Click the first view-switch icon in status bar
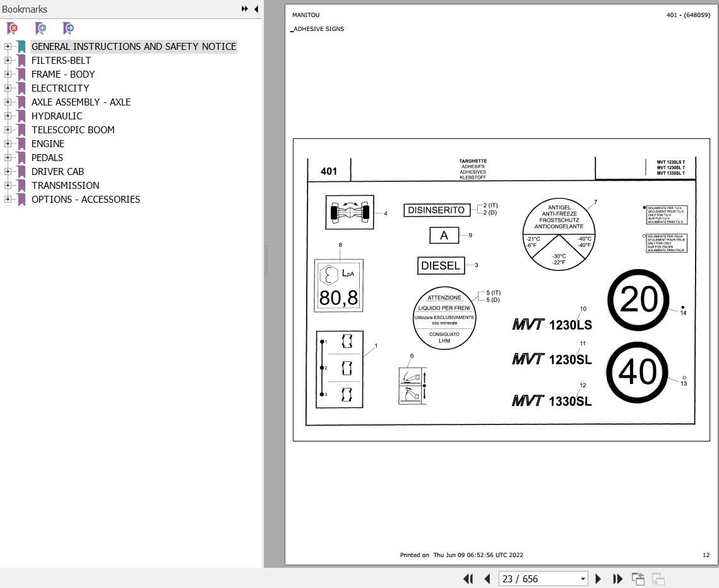Screen dimensions: 719x588 [x=638, y=579]
